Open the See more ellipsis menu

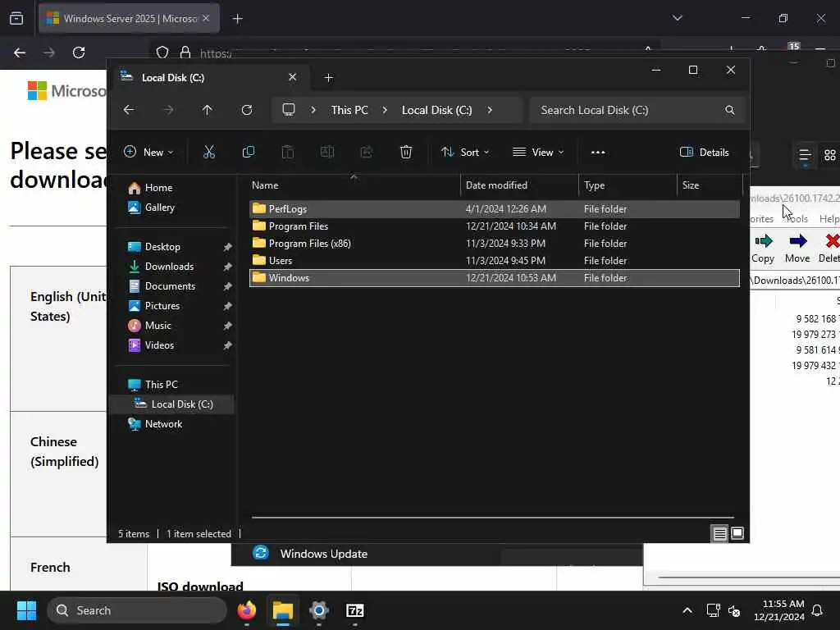[x=598, y=152]
